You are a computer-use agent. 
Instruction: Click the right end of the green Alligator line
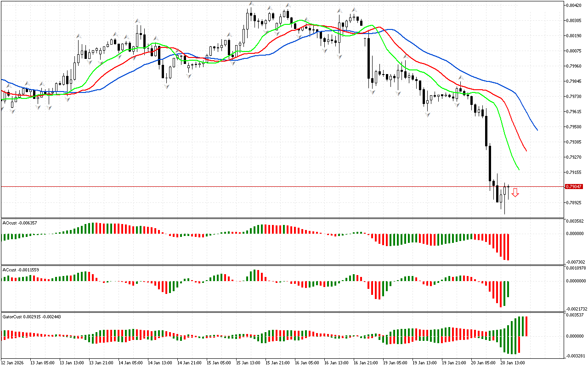click(x=519, y=169)
